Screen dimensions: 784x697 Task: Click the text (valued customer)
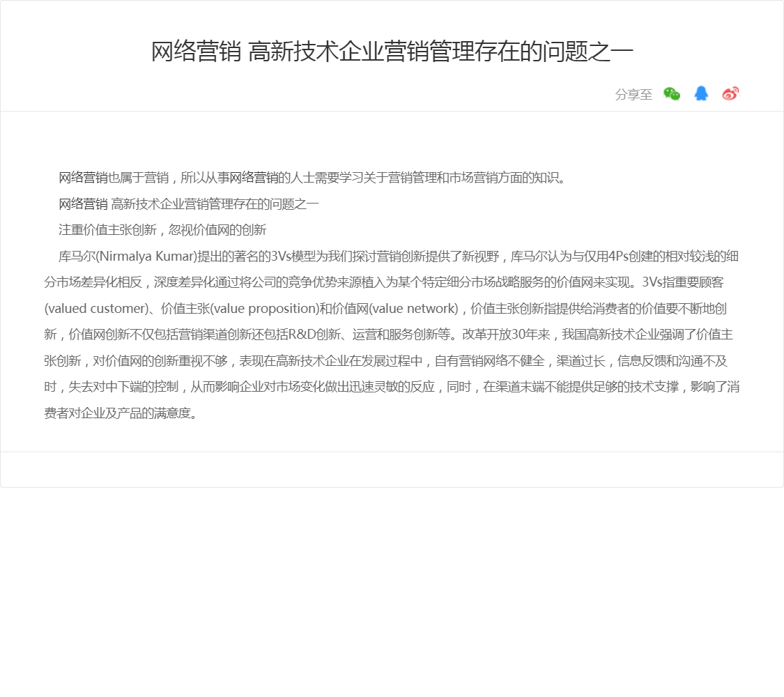click(96, 309)
